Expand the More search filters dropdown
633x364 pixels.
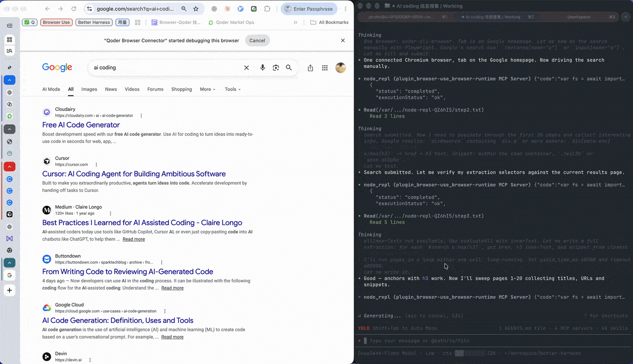(x=208, y=90)
